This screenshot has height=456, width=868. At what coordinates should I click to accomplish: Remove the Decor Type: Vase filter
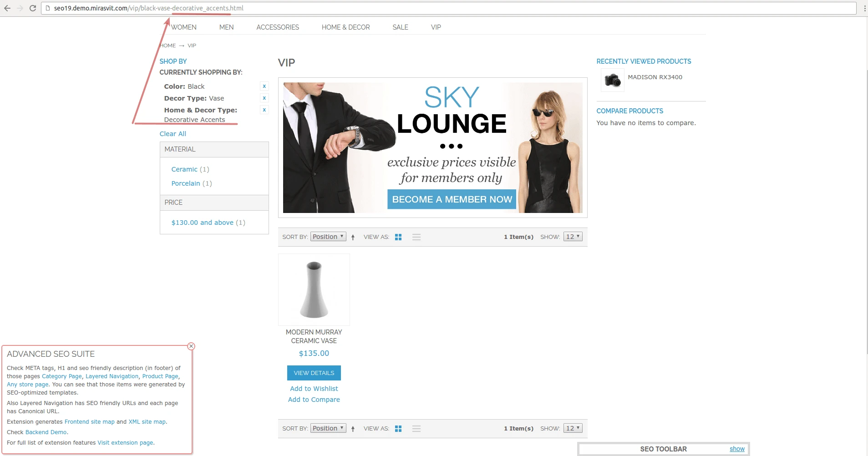[264, 98]
